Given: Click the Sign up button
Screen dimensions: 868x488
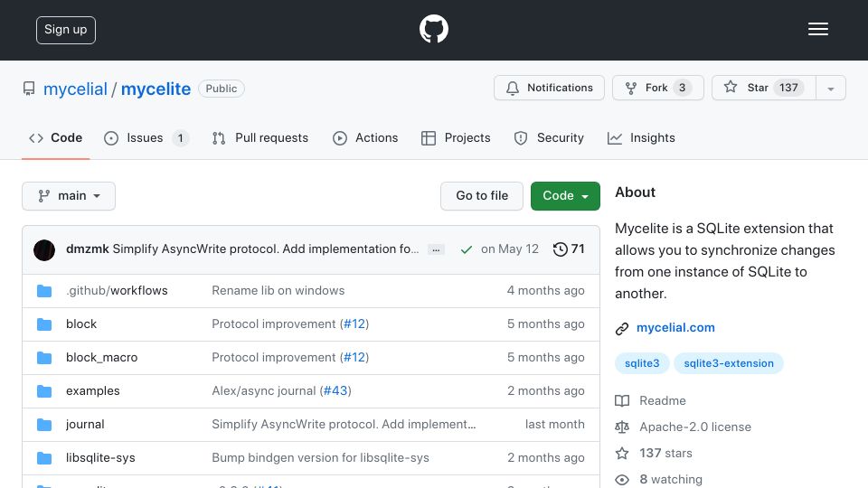Looking at the screenshot, I should pyautogui.click(x=66, y=30).
